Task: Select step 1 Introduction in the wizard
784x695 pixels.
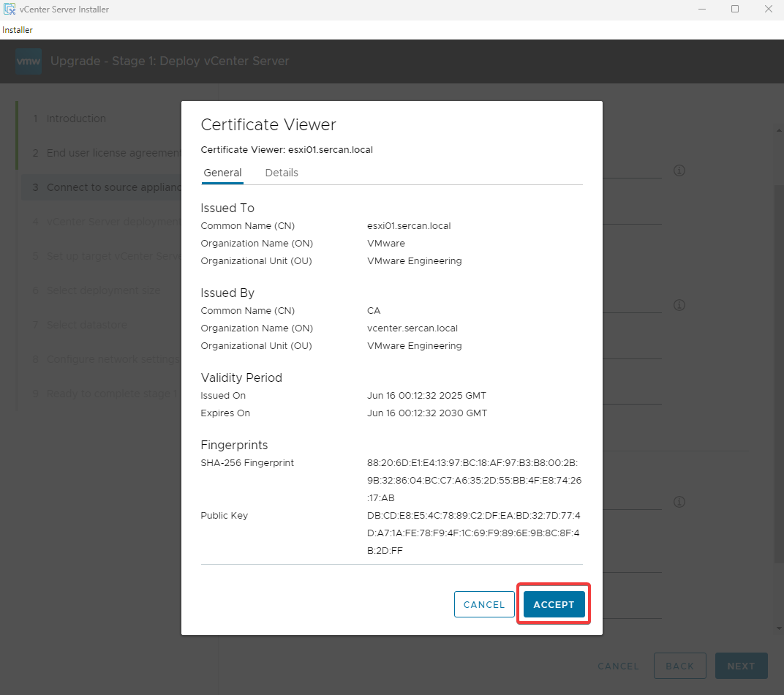Action: 100,119
